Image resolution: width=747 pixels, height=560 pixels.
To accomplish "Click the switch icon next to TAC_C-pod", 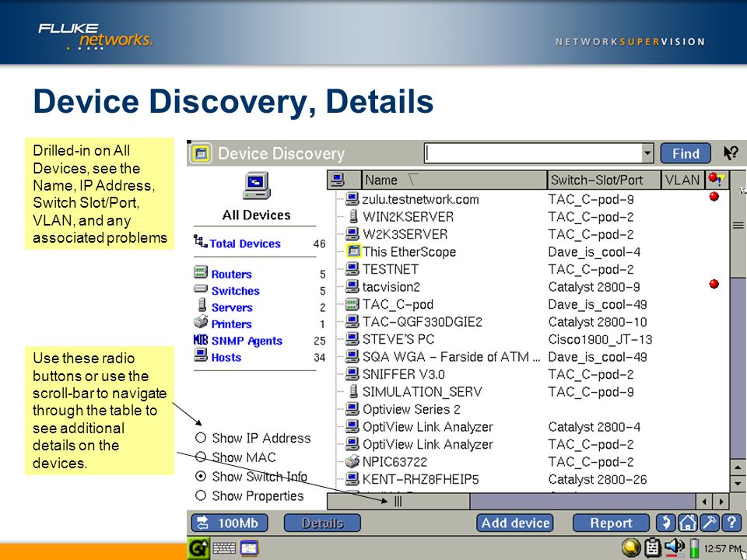I will 352,304.
